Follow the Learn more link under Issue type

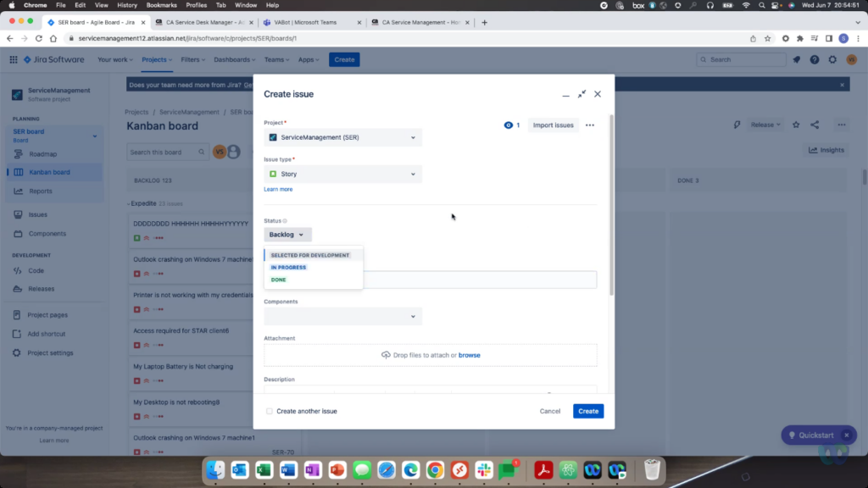click(x=278, y=189)
